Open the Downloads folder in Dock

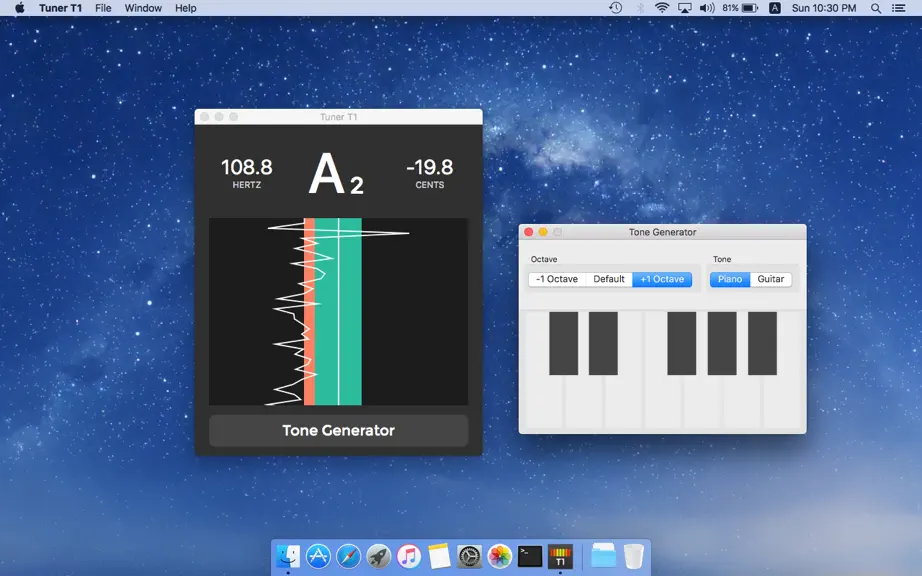coord(603,556)
